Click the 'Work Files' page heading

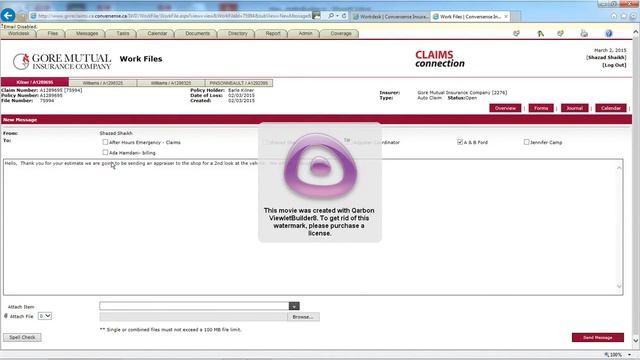(x=141, y=59)
